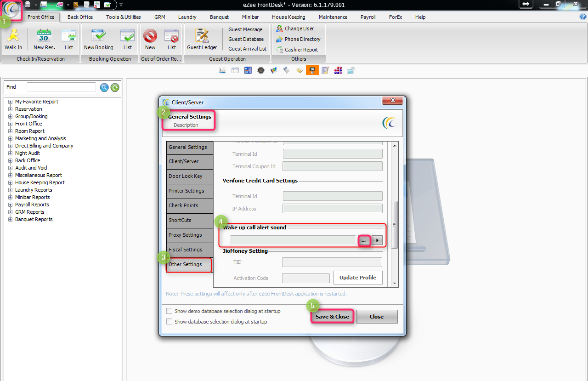Viewport: 588px width, 381px height.
Task: Expand the Group/Booking node
Action: [x=10, y=116]
